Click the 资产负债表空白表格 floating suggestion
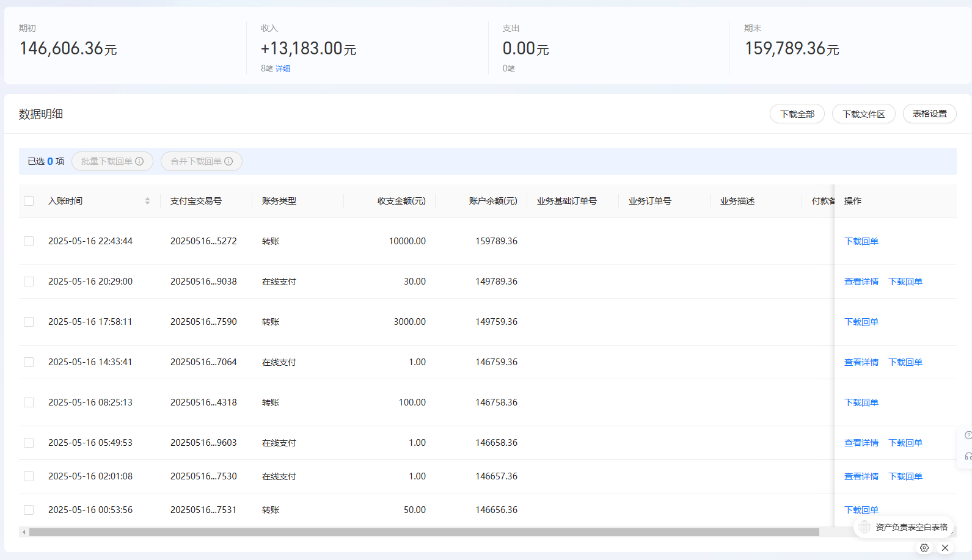This screenshot has height=560, width=972. 904,527
